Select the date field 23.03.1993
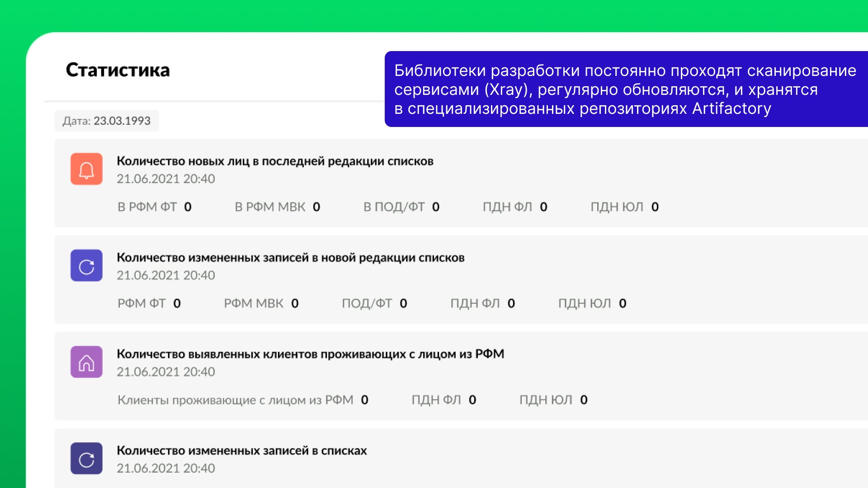 (x=107, y=121)
